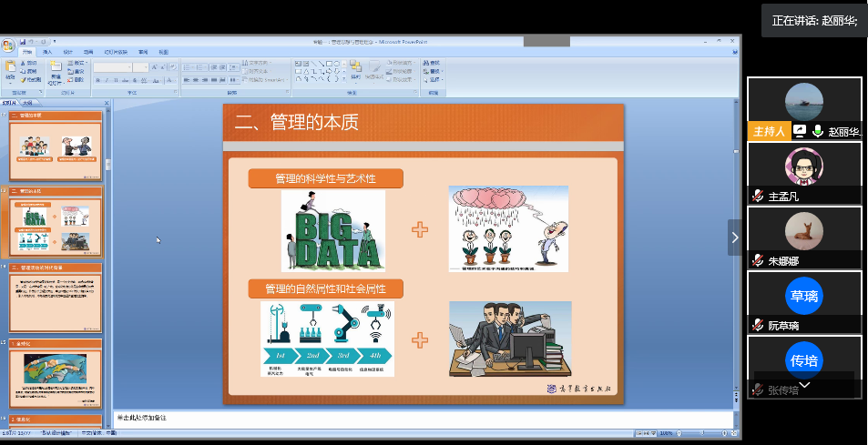Switch to the 插入 ribbon tab
Screen dimensions: 868x445
pyautogui.click(x=47, y=53)
